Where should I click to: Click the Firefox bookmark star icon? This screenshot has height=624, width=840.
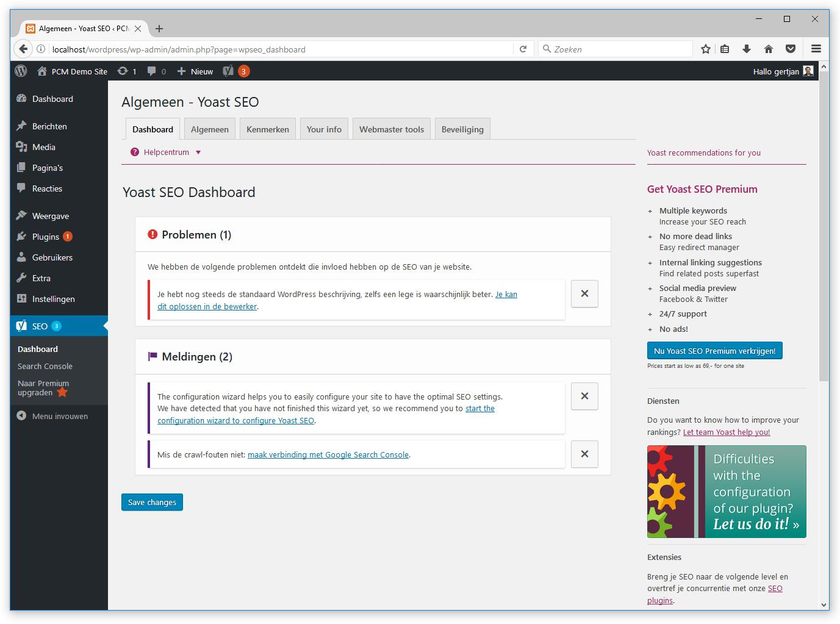coord(706,49)
